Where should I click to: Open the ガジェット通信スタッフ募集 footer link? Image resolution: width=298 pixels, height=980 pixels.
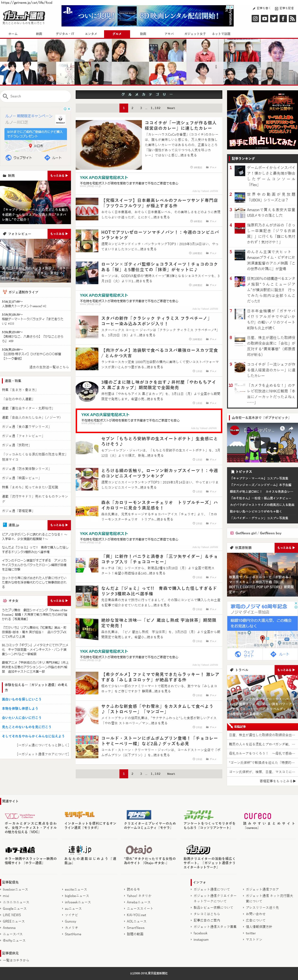(215, 927)
